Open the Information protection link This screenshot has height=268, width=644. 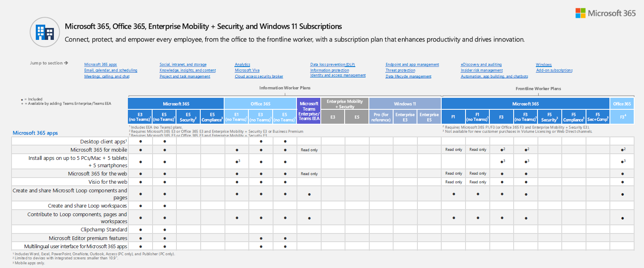click(x=329, y=70)
